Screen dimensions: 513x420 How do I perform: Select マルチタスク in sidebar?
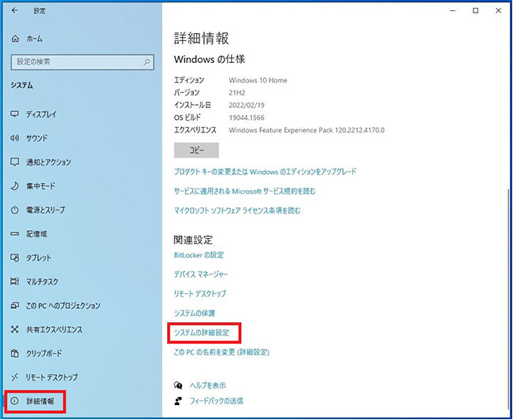click(43, 281)
